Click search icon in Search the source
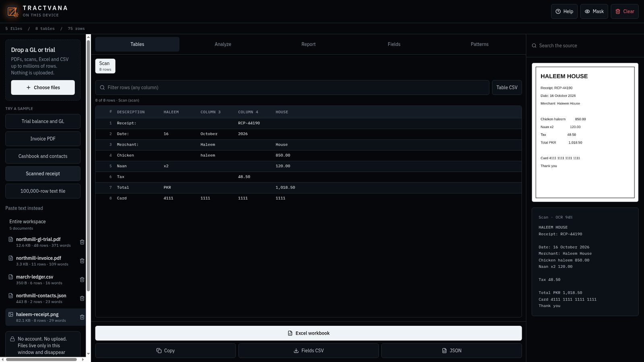Image resolution: width=644 pixels, height=362 pixels. [534, 46]
